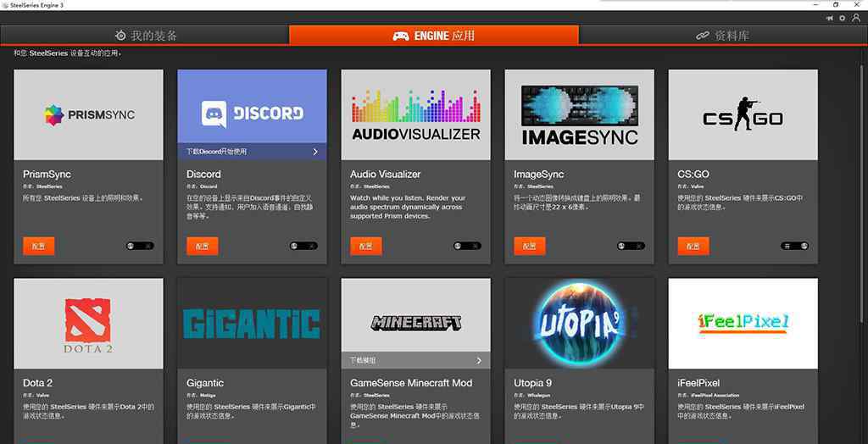The image size is (868, 444).
Task: Open the 资料库 tab
Action: pyautogui.click(x=723, y=36)
